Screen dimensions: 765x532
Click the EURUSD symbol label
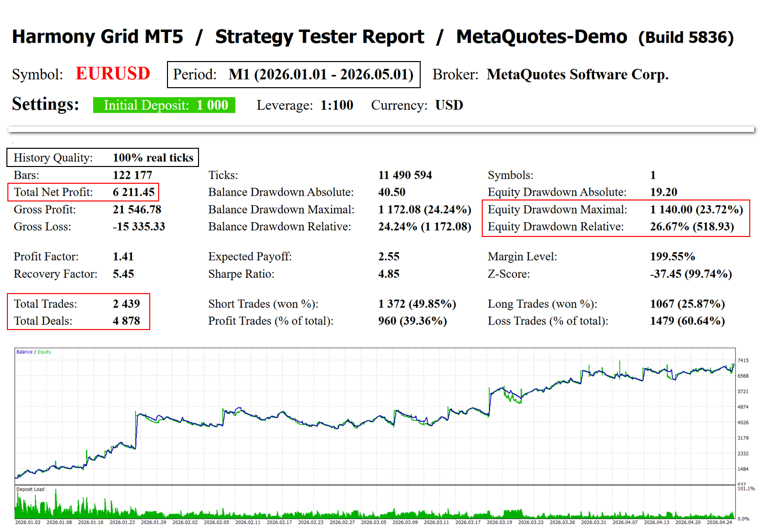coord(113,74)
